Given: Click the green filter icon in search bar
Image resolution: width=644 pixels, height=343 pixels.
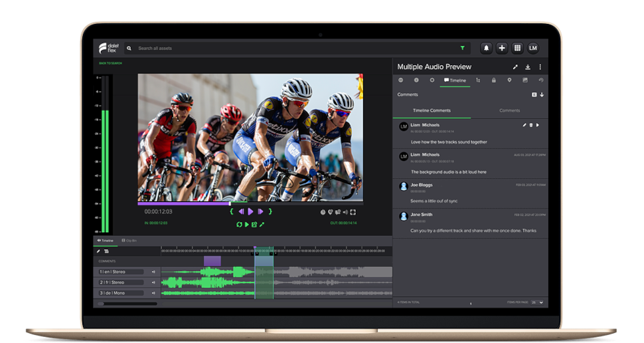Looking at the screenshot, I should [x=462, y=49].
